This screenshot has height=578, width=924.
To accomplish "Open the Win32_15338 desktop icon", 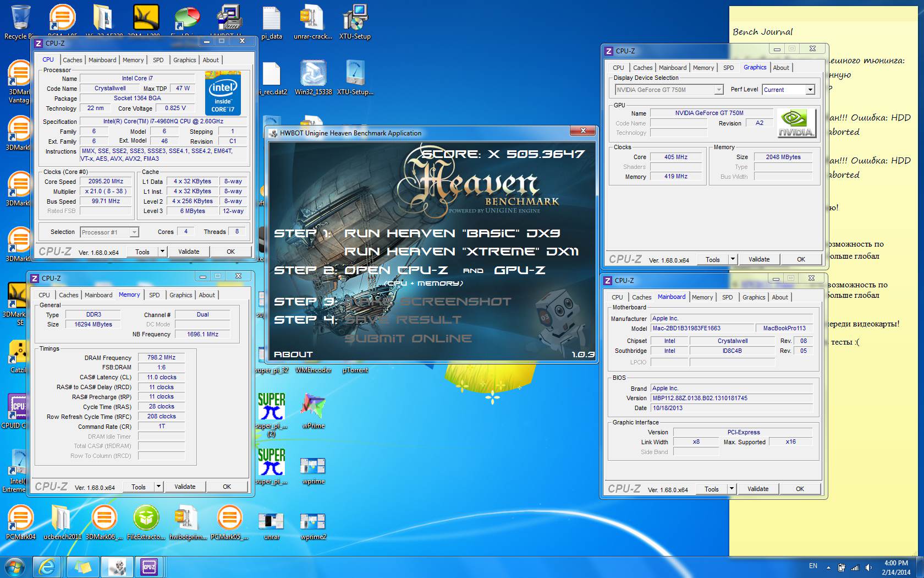I will tap(313, 77).
